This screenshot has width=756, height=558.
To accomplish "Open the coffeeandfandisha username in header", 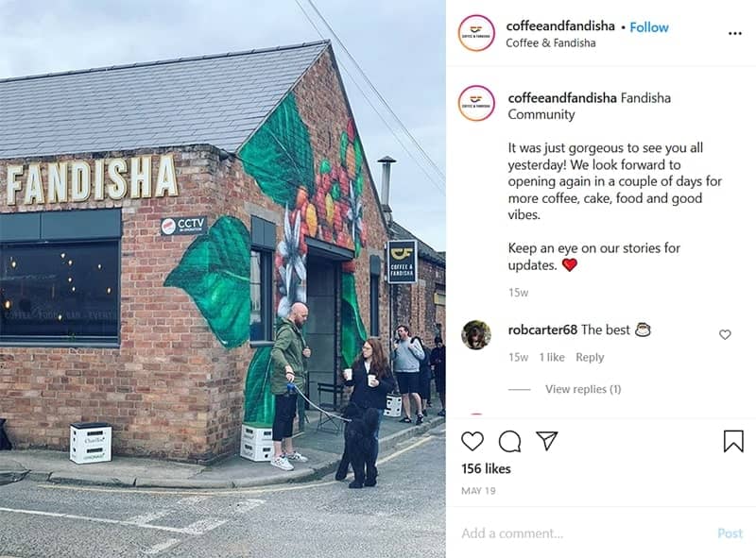I will point(560,26).
